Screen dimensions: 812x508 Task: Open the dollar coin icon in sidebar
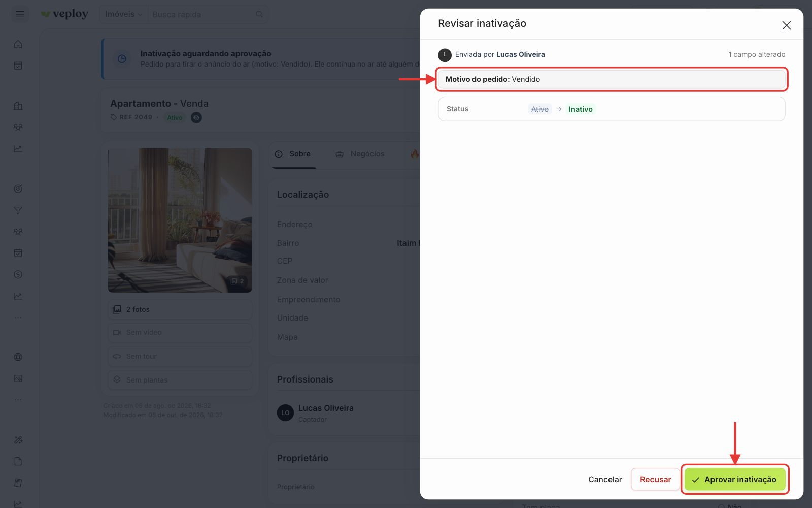pos(18,275)
